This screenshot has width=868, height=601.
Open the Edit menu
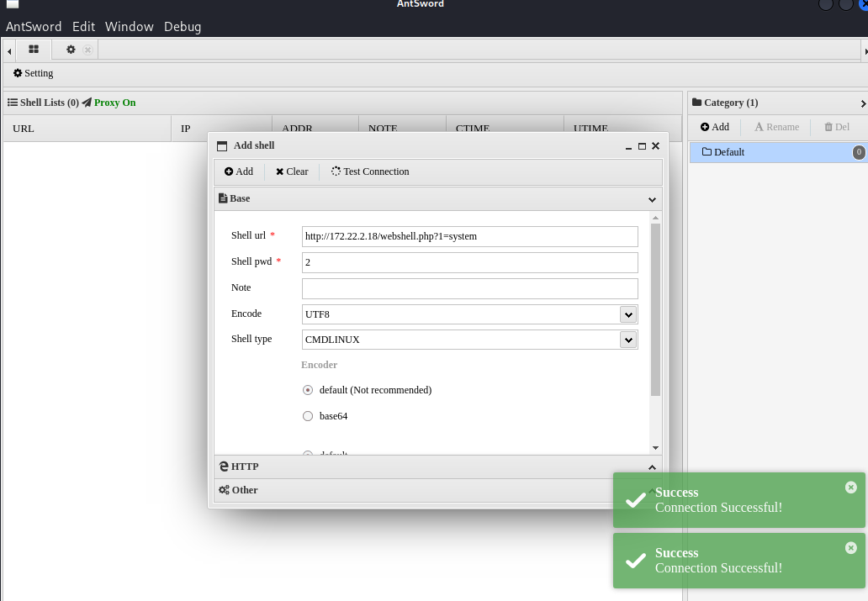pos(83,27)
